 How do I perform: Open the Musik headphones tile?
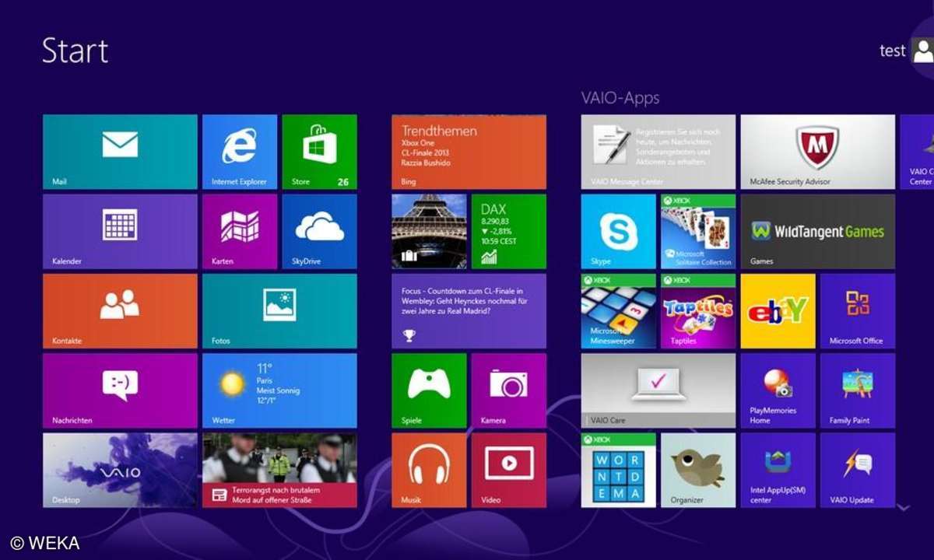(429, 471)
